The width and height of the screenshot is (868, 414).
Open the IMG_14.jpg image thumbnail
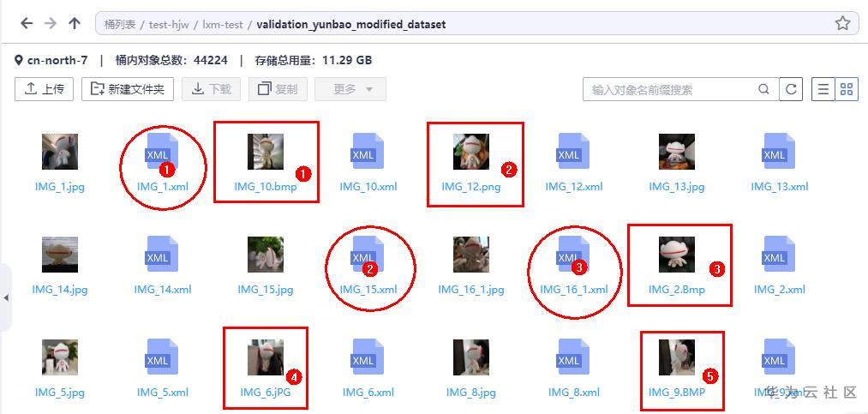(x=60, y=254)
